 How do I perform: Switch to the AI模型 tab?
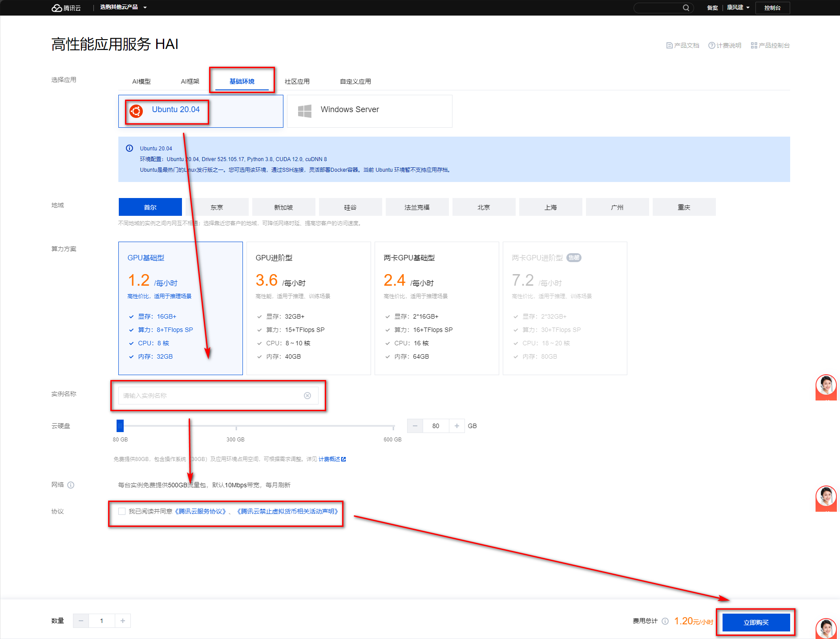(x=141, y=81)
